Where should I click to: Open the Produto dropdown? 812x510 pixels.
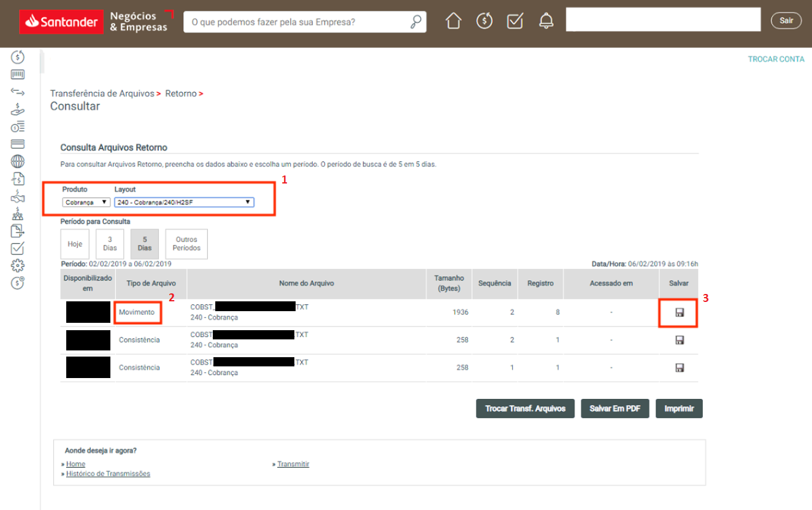86,202
